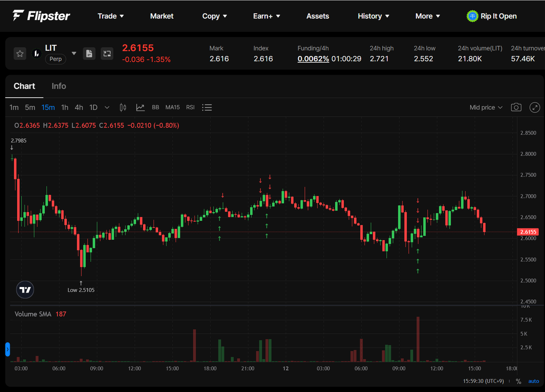Click the Perp badge under LIT
The image size is (545, 392).
[x=55, y=59]
